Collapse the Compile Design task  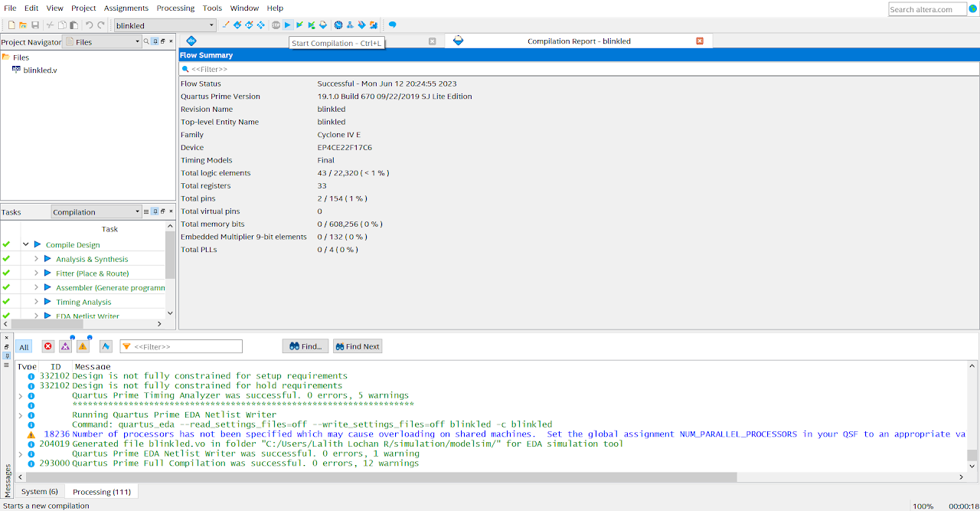click(x=25, y=244)
